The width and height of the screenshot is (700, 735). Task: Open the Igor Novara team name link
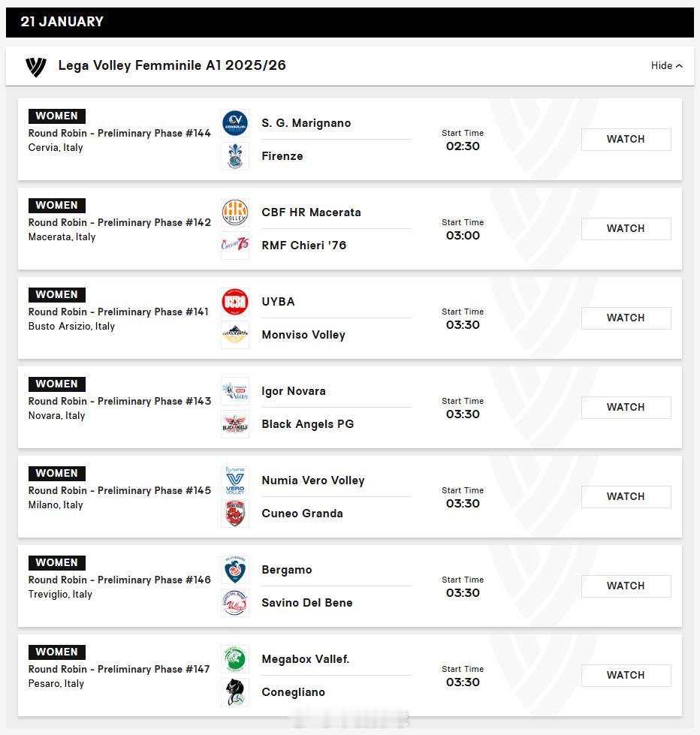tap(294, 391)
